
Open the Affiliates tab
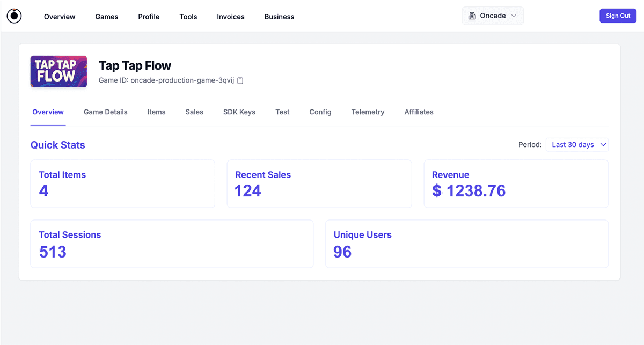tap(419, 112)
